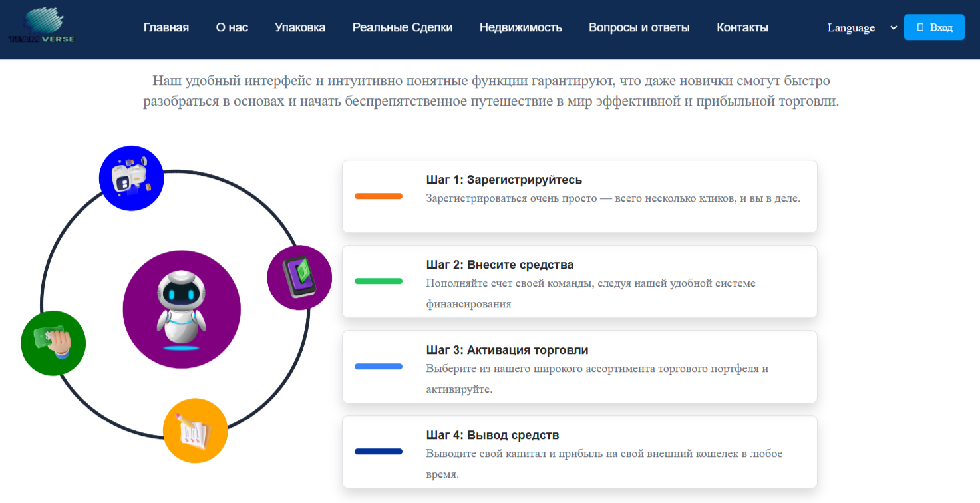Viewport: 980px width, 503px height.
Task: Select the Шаг 2: Внесите средства card
Action: tap(579, 281)
